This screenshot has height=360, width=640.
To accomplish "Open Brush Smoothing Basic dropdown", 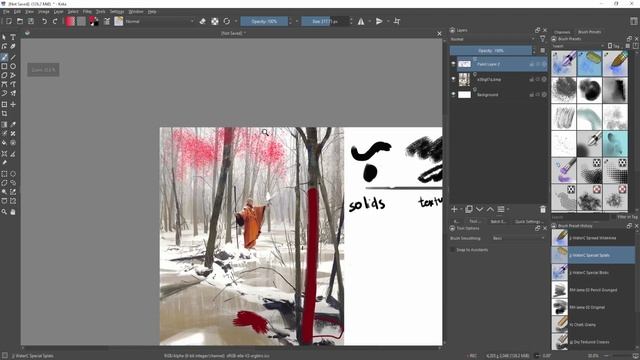I will 518,238.
